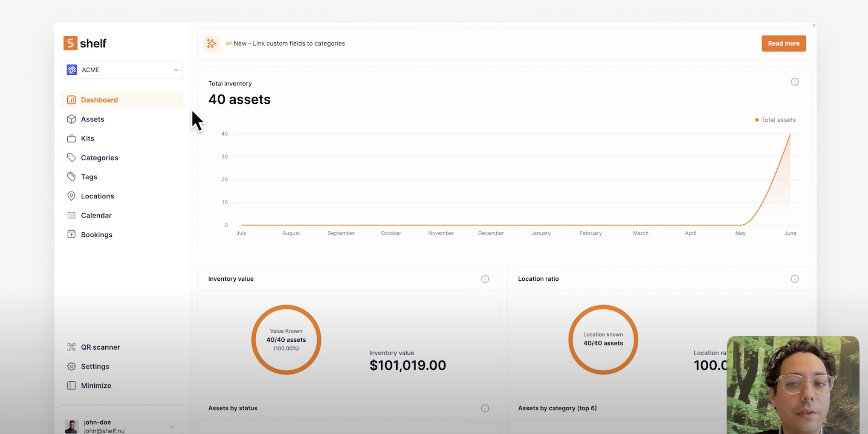868x434 pixels.
Task: Open Settings using the gear icon
Action: point(71,366)
